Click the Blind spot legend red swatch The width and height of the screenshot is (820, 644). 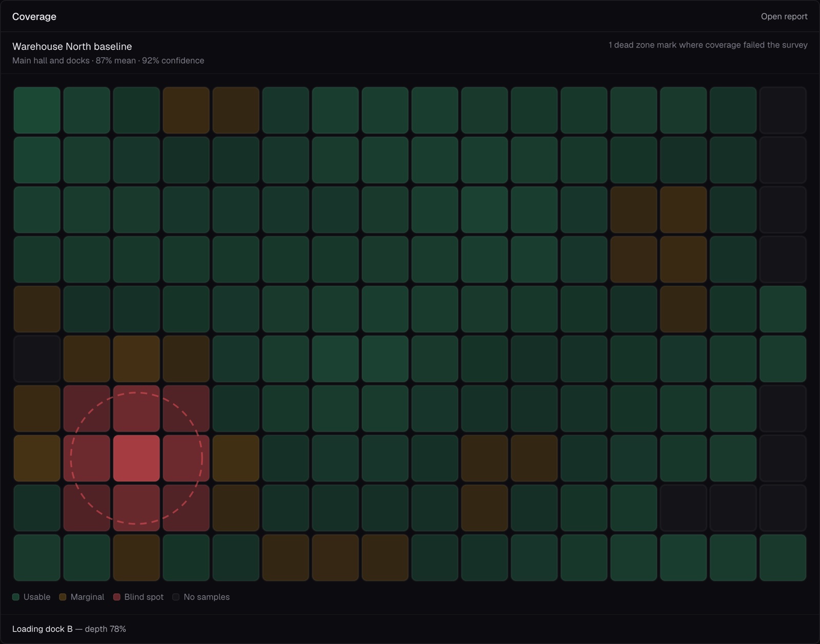pos(117,597)
